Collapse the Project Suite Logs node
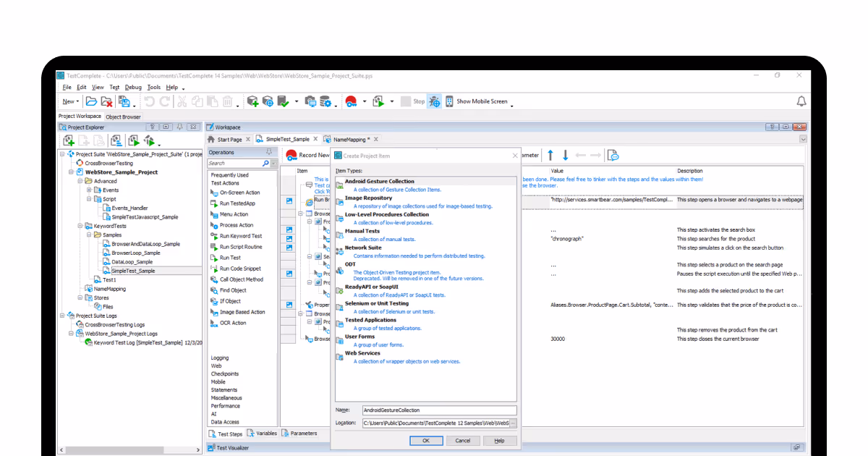Screen dimensions: 868x456 point(62,316)
